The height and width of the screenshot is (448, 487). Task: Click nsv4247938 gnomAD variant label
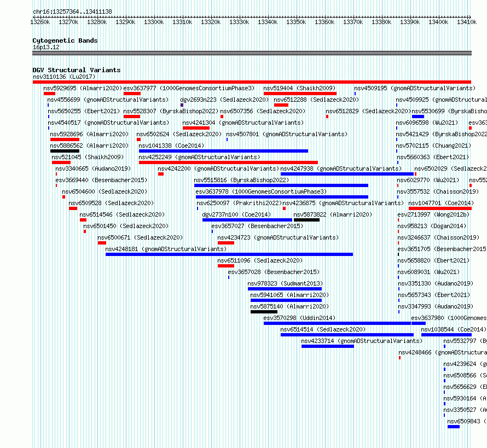[x=341, y=168]
